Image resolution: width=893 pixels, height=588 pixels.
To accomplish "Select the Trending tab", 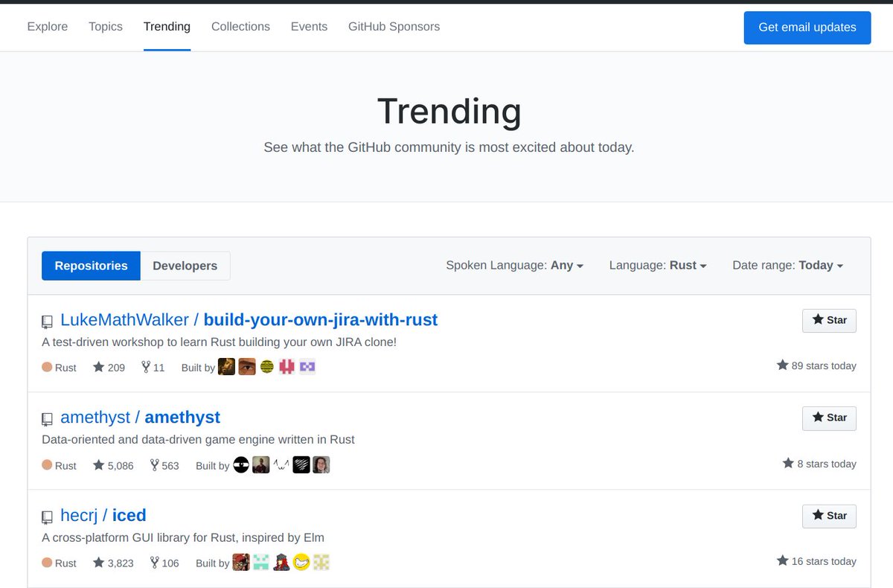I will click(167, 27).
